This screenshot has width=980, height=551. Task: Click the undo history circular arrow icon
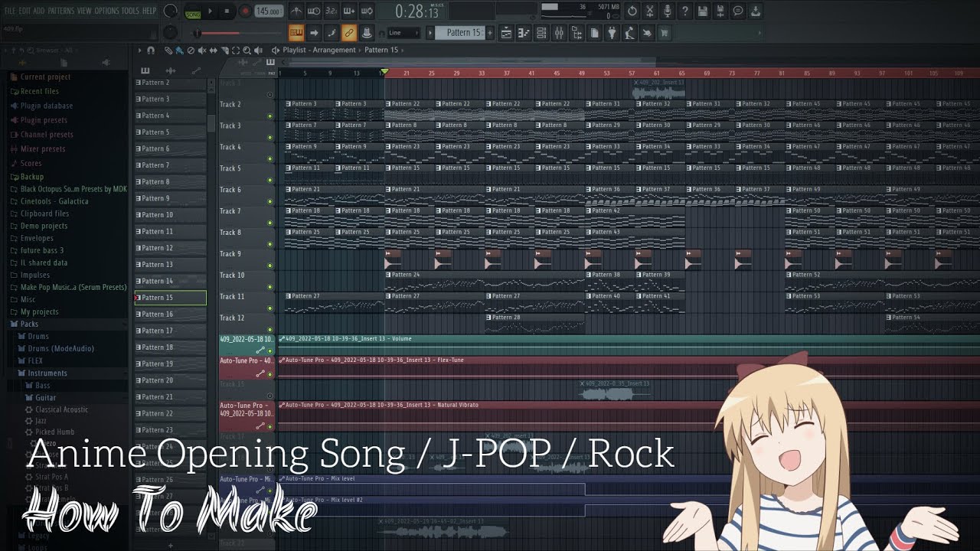[x=632, y=11]
